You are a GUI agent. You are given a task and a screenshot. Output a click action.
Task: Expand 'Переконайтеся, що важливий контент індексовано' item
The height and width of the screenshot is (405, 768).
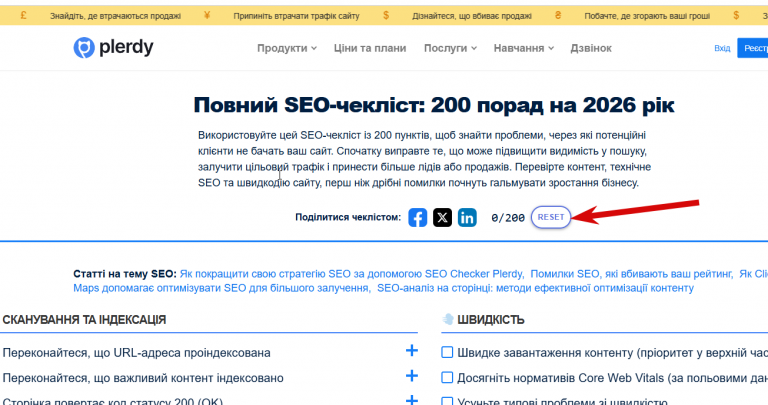tap(412, 376)
